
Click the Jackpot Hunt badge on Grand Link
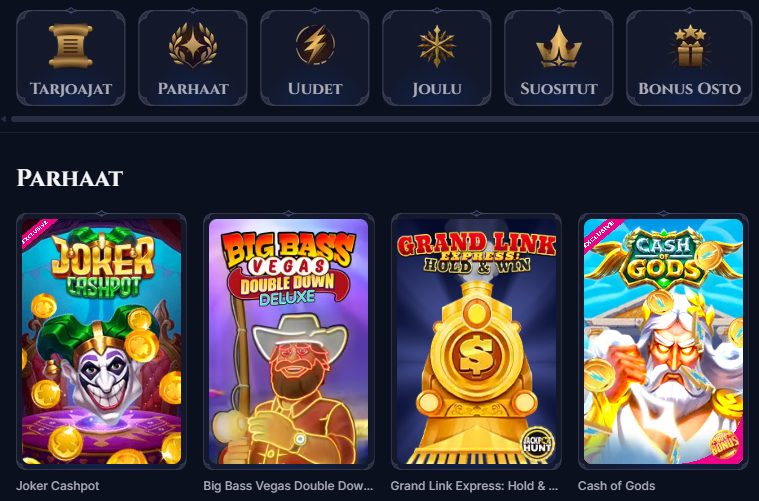[537, 442]
